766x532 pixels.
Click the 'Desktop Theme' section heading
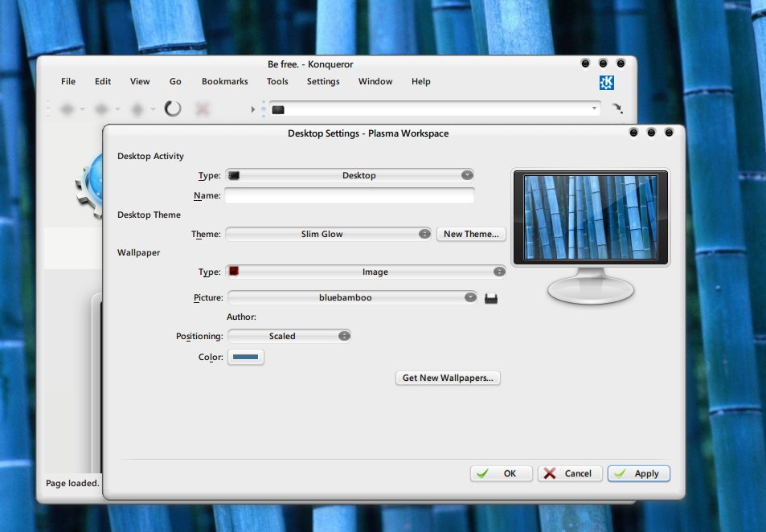click(149, 215)
